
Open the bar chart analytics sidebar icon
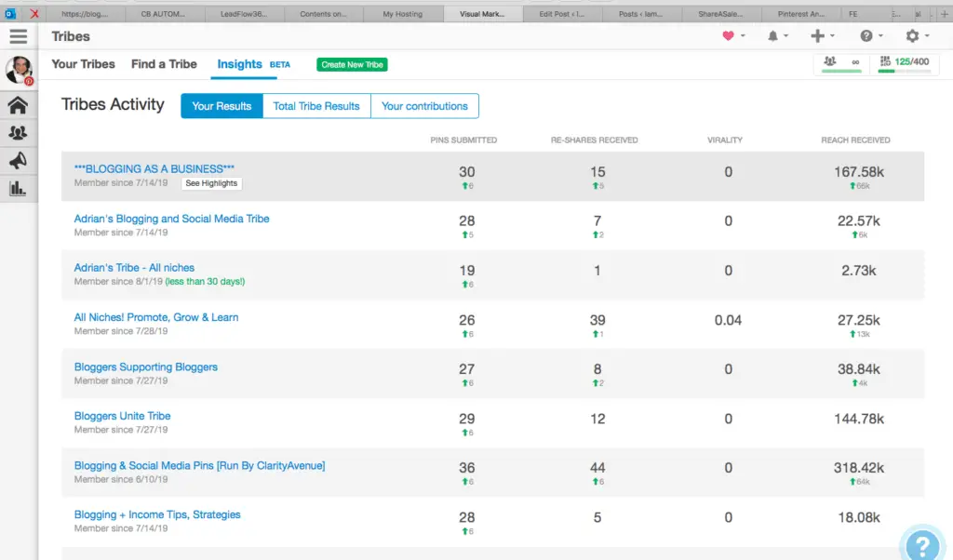tap(18, 188)
